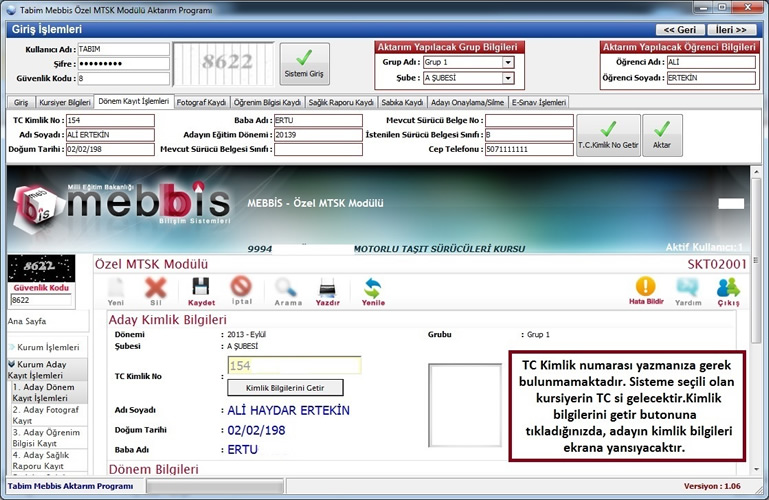The width and height of the screenshot is (769, 500).
Task: Select 2. Aday Fotograf Kayıt
Action: [x=50, y=415]
